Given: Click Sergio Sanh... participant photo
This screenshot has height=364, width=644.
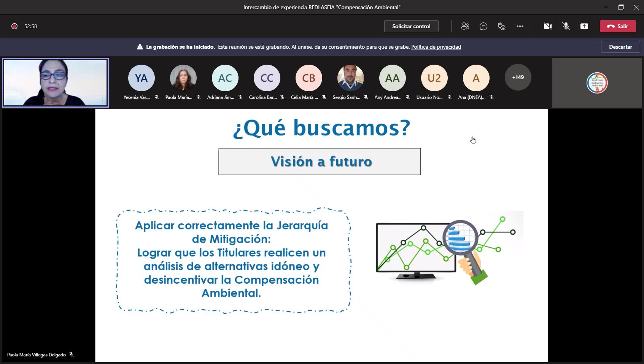Looking at the screenshot, I should click(350, 78).
